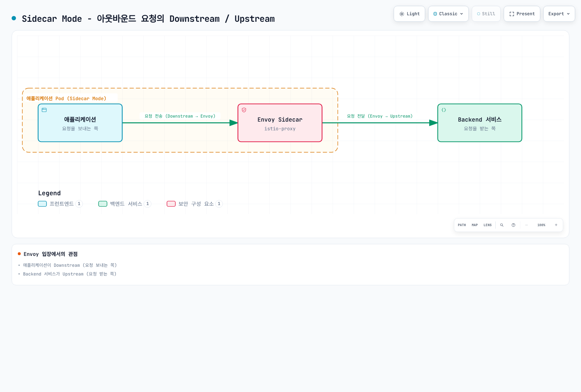Click the search magnifier icon in zoom bar
Viewport: 581px width, 392px height.
(x=502, y=225)
